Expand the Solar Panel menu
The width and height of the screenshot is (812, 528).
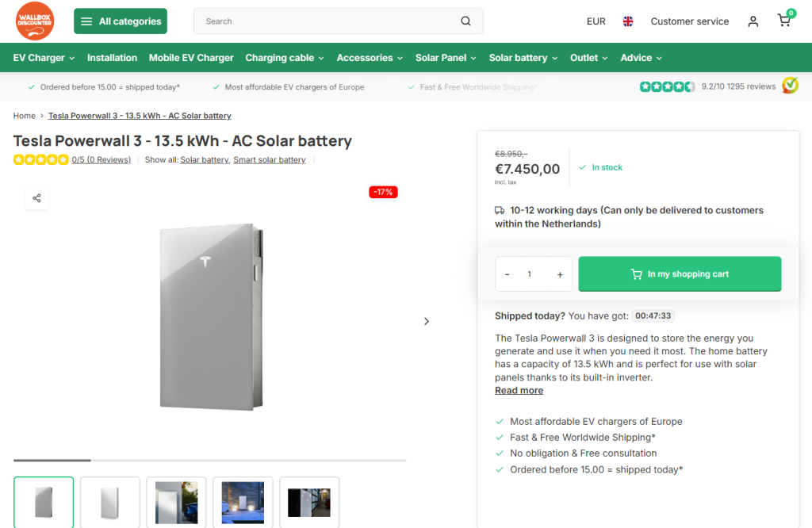[446, 57]
